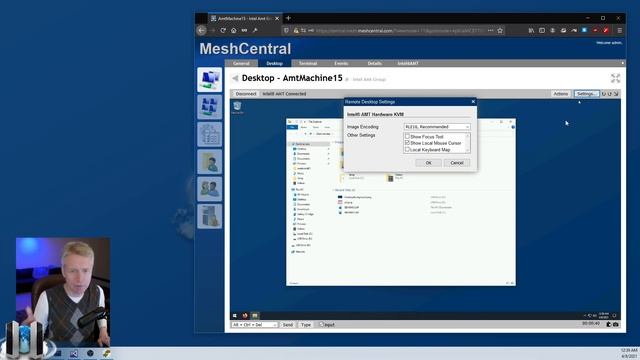This screenshot has height=360, width=640.
Task: Open File Explorer in remote taskbar
Action: click(x=255, y=316)
